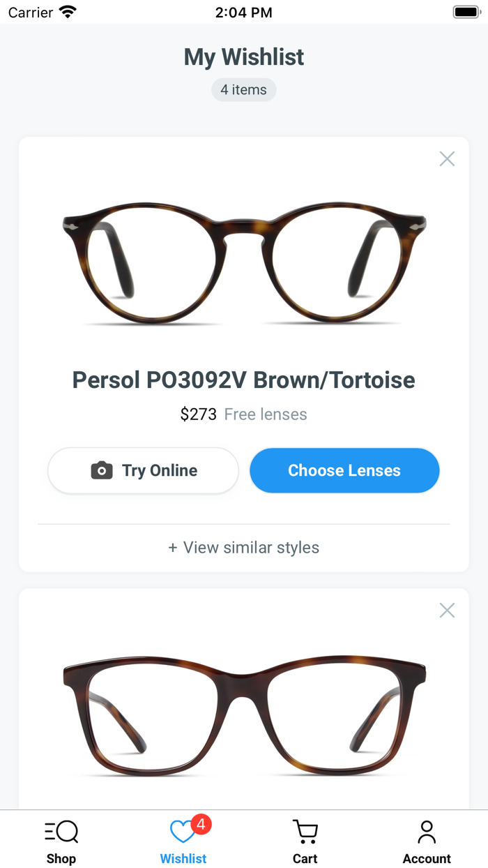Viewport: 488px width, 868px height.
Task: Remove the Persol PO3092V from wishlist
Action: point(447,159)
